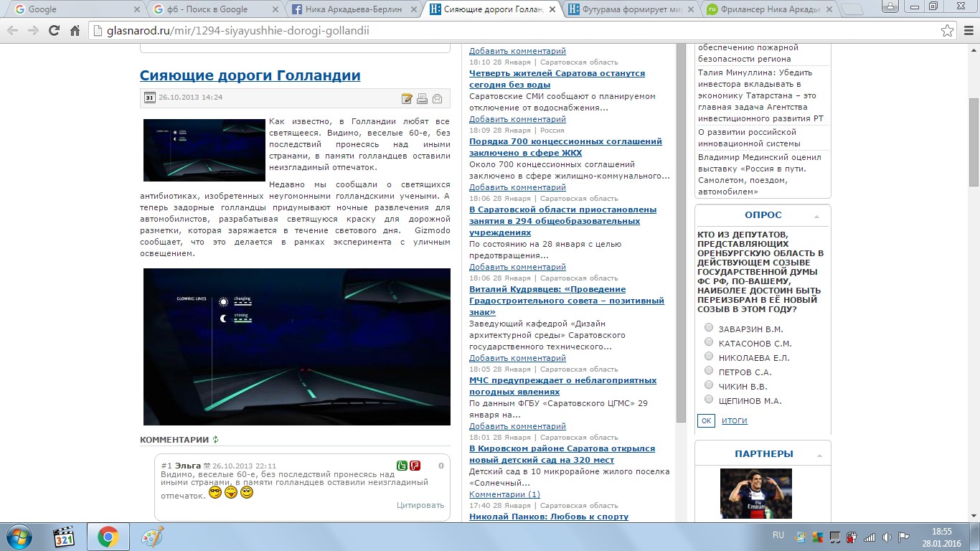Image resolution: width=980 pixels, height=551 pixels.
Task: Click Цитировать under Эльга's comment
Action: coord(420,505)
